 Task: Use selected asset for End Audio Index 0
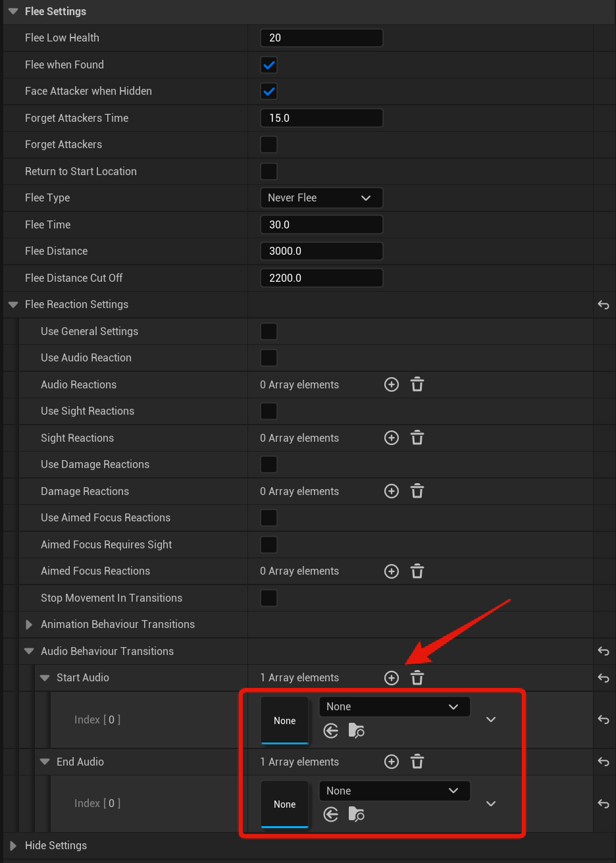point(331,815)
